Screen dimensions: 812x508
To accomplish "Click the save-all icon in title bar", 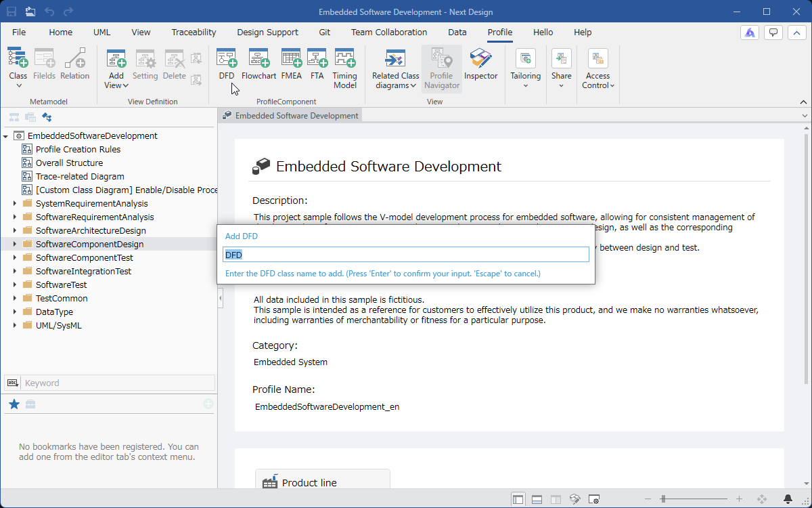I will [30, 12].
